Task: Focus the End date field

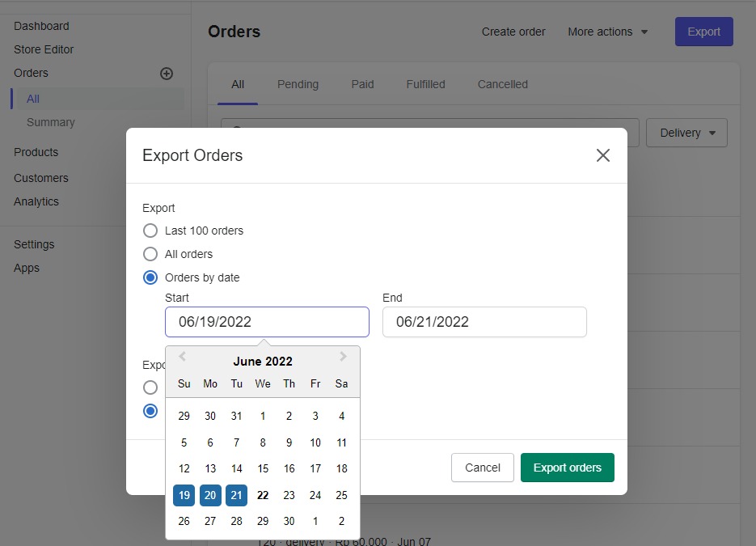Action: 484,322
